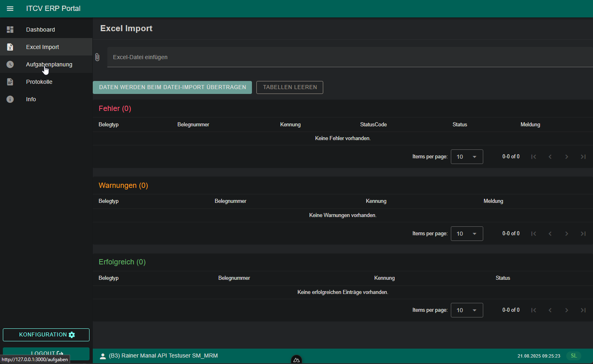593x364 pixels.
Task: Click the Info circle icon
Action: pyautogui.click(x=10, y=99)
